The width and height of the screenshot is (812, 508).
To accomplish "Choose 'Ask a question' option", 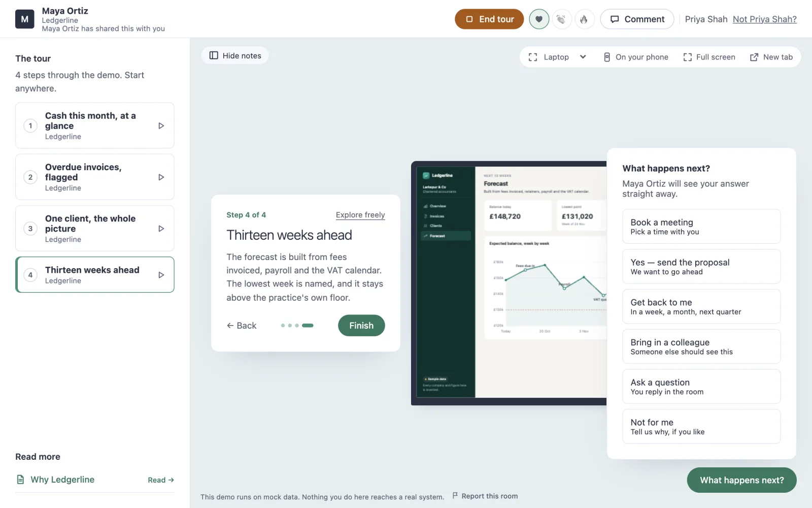I will pyautogui.click(x=701, y=387).
